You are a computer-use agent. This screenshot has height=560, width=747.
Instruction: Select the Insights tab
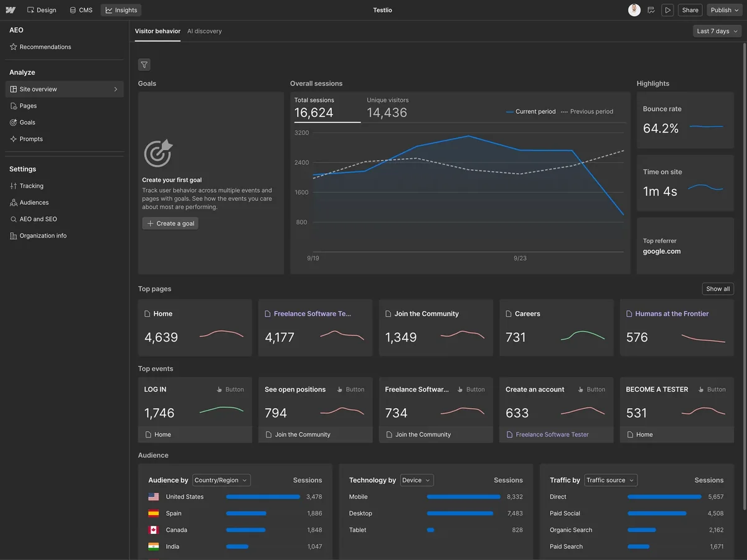coord(121,10)
